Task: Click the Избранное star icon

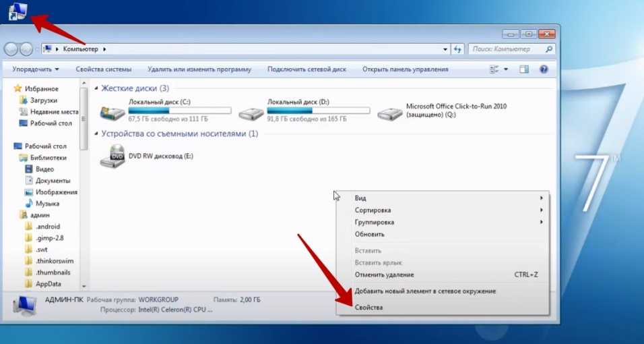Action: click(x=18, y=88)
